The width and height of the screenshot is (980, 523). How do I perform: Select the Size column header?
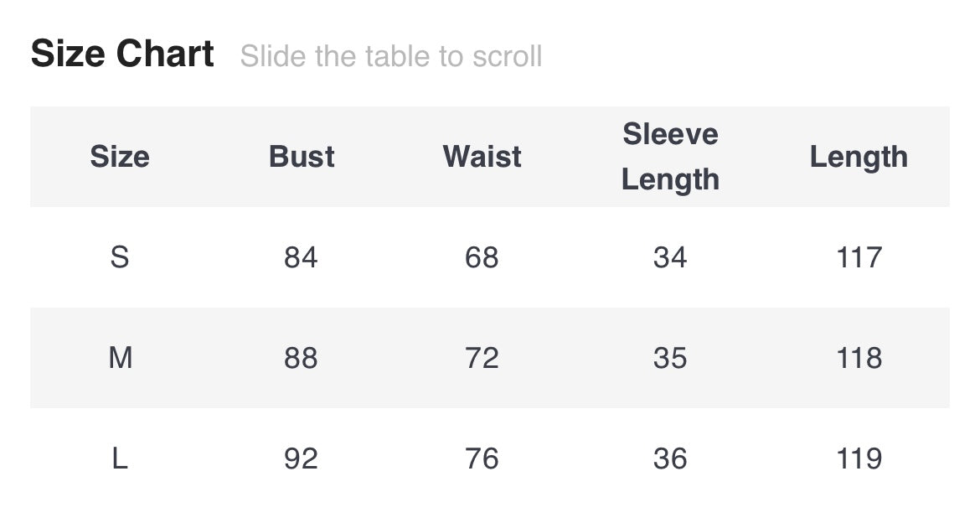pos(120,157)
